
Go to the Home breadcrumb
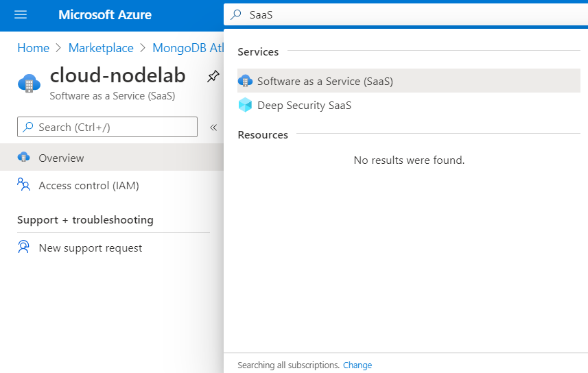[34, 48]
